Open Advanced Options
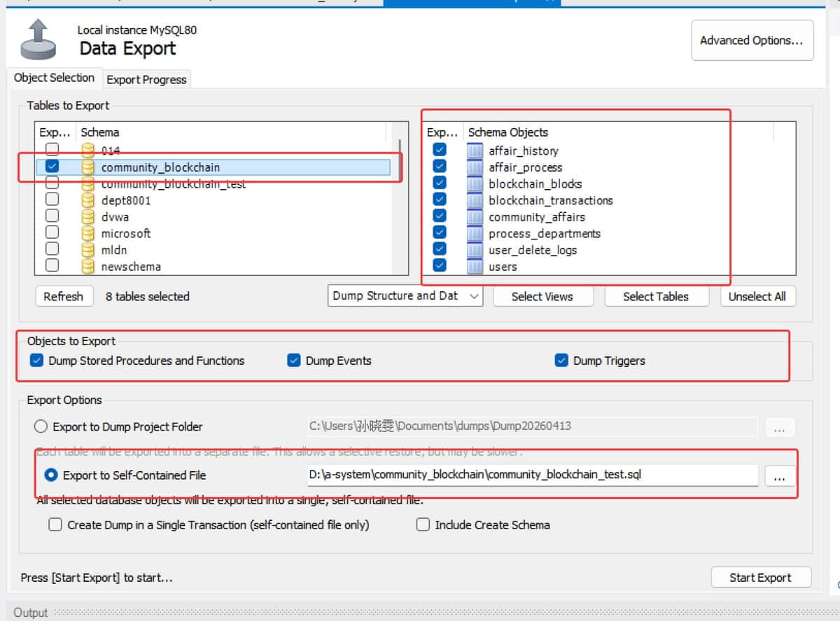Image resolution: width=840 pixels, height=621 pixels. (x=752, y=41)
